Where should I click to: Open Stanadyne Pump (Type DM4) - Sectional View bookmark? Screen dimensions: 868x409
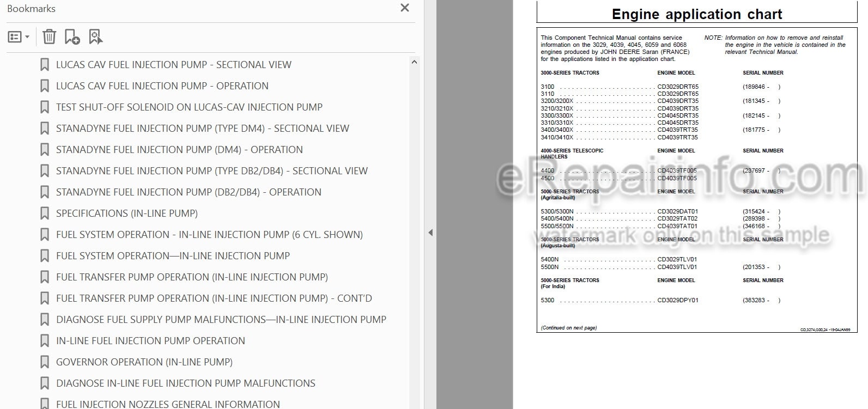pos(203,128)
